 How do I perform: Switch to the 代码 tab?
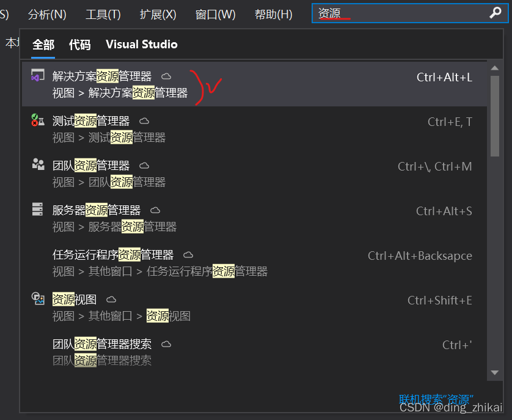79,45
